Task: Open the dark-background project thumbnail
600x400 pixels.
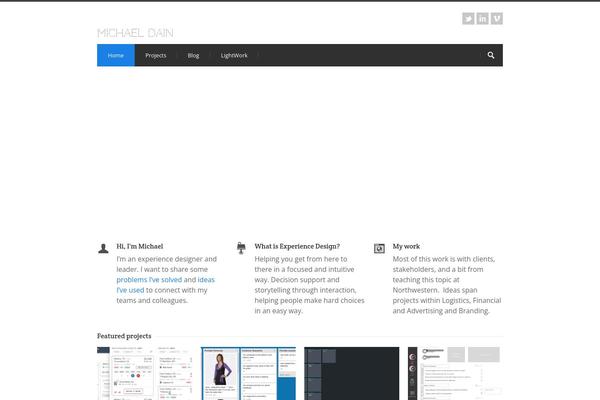Action: click(x=352, y=374)
